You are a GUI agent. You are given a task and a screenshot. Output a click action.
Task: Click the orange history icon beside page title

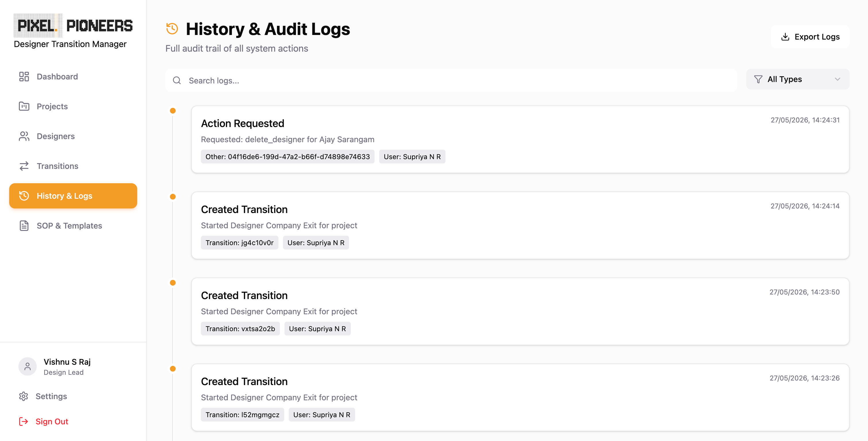click(172, 29)
